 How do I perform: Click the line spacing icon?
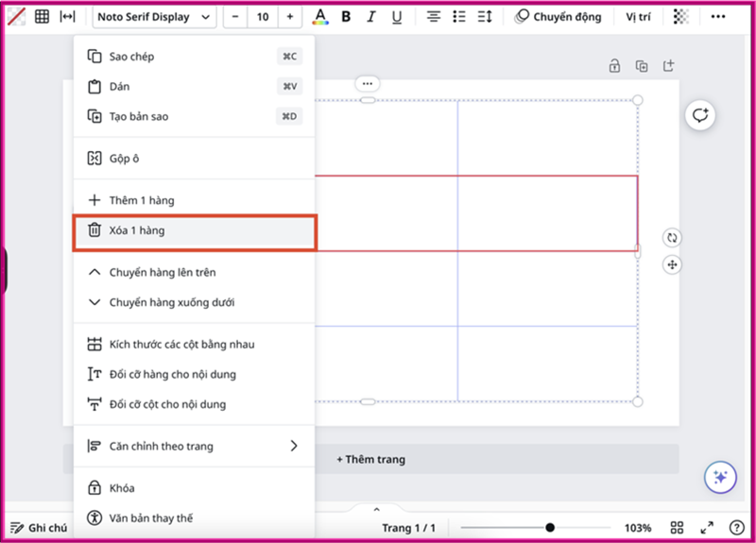(485, 17)
